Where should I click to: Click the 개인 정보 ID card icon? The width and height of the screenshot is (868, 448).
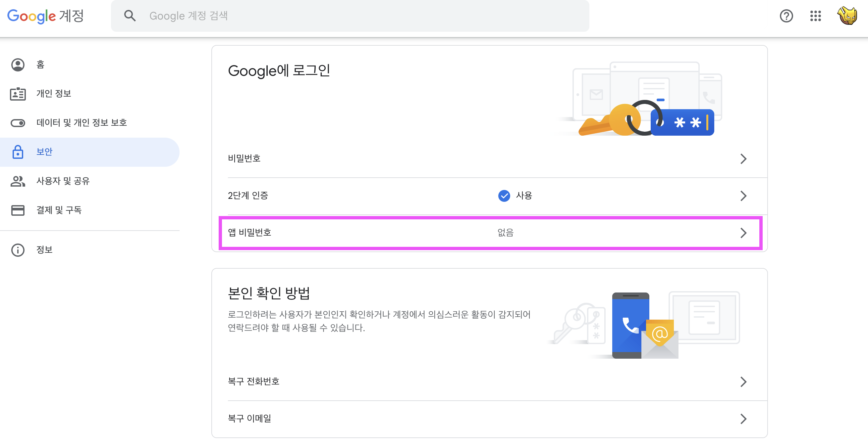18,94
